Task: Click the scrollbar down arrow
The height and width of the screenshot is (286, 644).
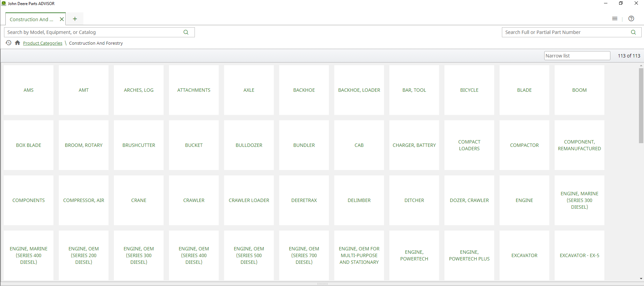Action: 641,279
